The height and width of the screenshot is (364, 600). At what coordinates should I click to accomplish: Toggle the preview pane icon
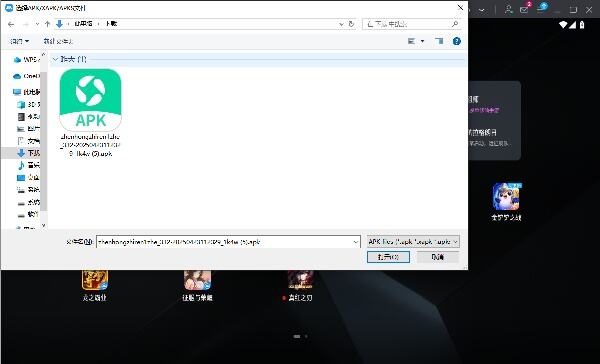[x=439, y=41]
